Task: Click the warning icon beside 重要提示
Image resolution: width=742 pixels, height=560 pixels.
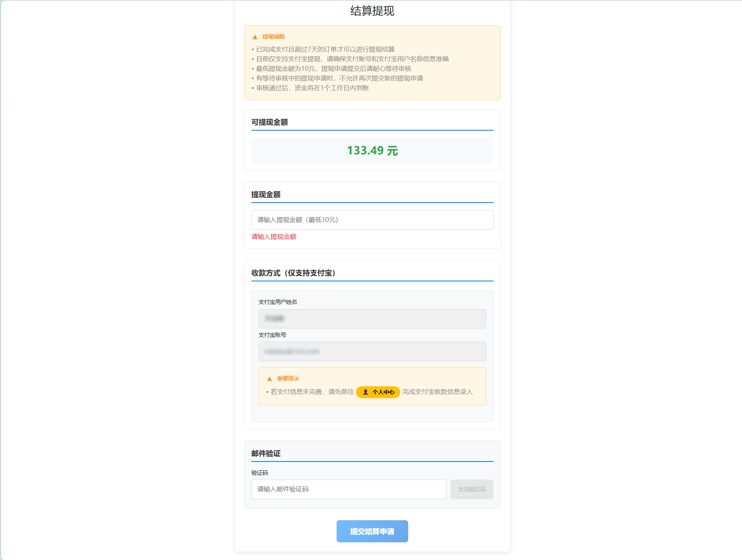Action: [269, 379]
